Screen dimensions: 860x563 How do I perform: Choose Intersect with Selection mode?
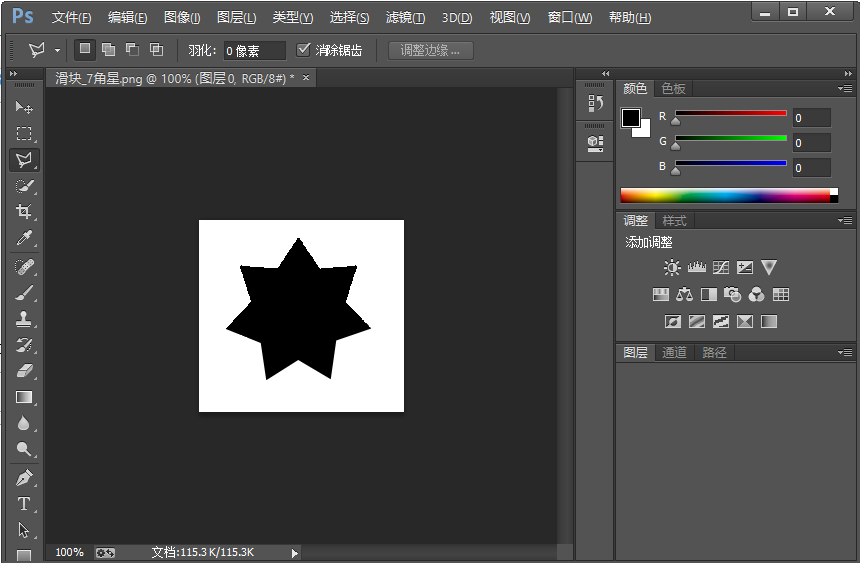[x=156, y=49]
